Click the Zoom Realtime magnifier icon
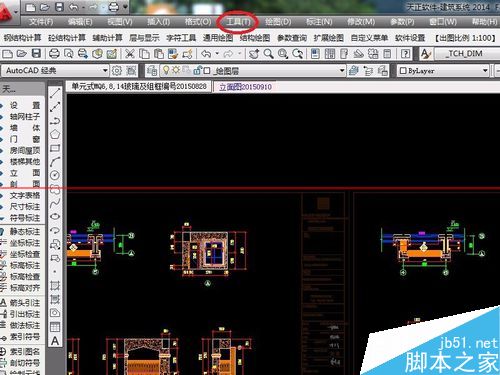The height and width of the screenshot is (375, 500). [x=268, y=54]
